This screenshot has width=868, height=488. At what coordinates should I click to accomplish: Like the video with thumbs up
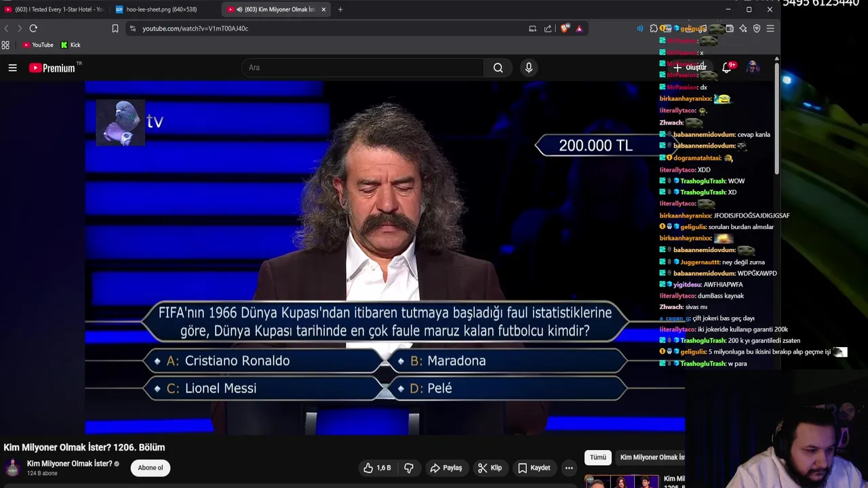377,468
